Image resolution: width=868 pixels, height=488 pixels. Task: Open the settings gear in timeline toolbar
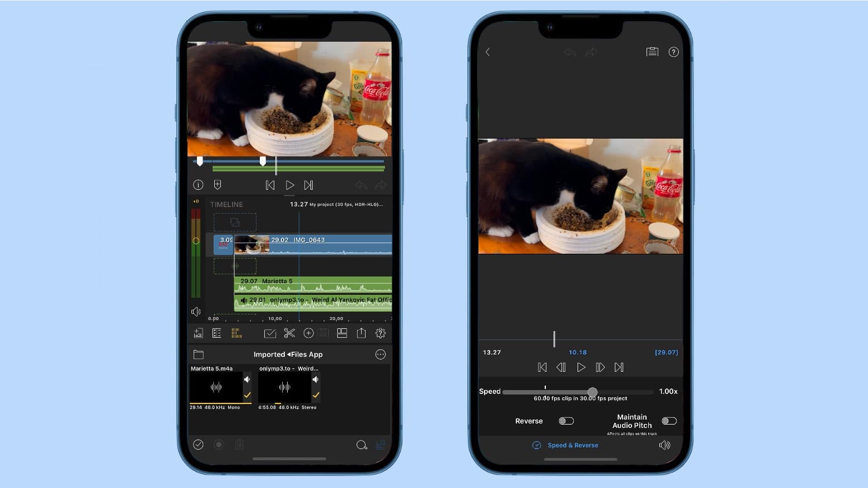click(x=381, y=333)
